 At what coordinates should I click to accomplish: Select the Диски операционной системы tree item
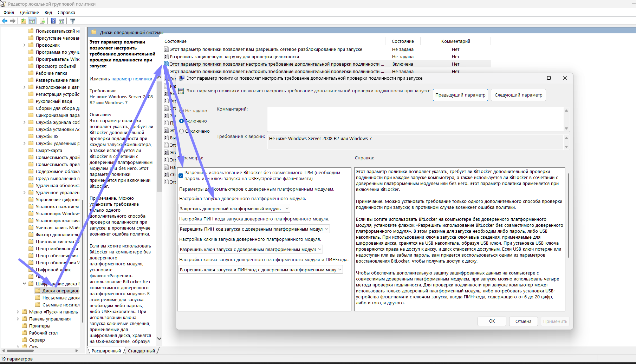[57, 291]
